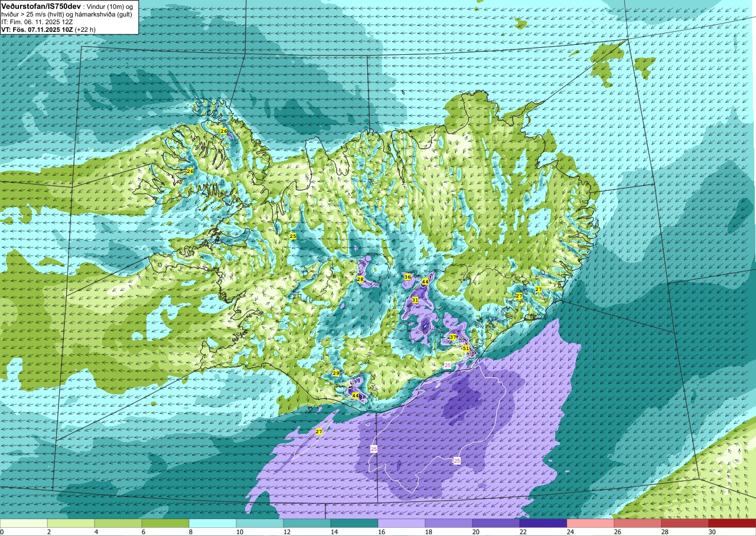Pick the light pink 24–26 m/s swatch
This screenshot has height=536, width=756.
pos(591,523)
